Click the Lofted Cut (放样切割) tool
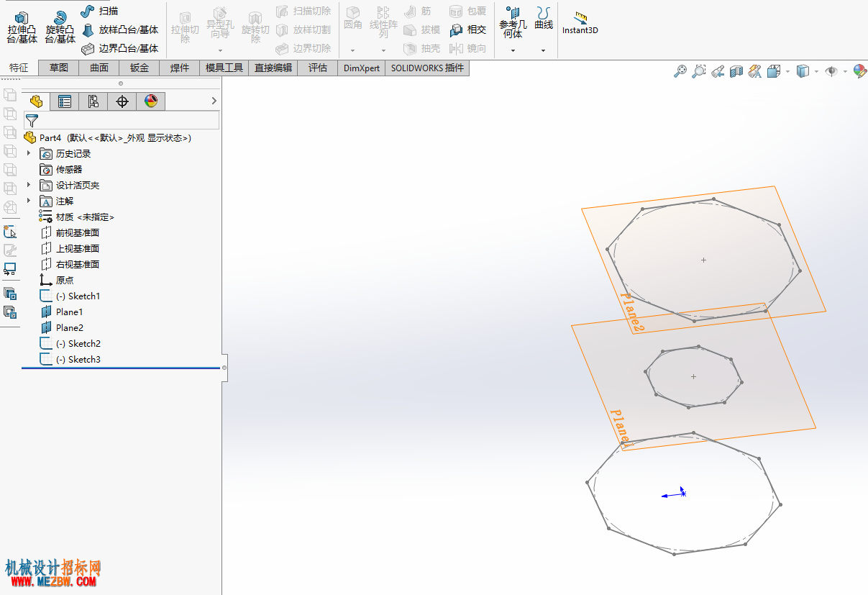This screenshot has width=868, height=595. click(303, 30)
